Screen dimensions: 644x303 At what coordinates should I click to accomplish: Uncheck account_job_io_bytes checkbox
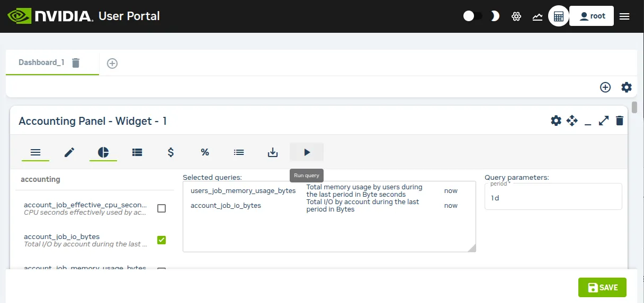coord(162,240)
